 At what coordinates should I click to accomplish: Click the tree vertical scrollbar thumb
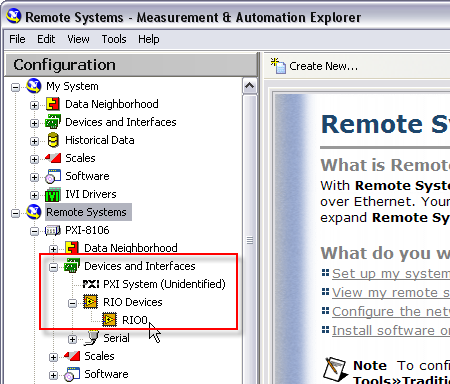(250, 240)
